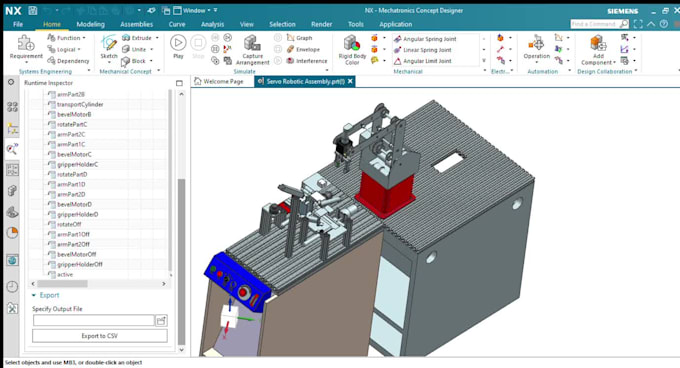Click the Export to CSV button

tap(100, 336)
